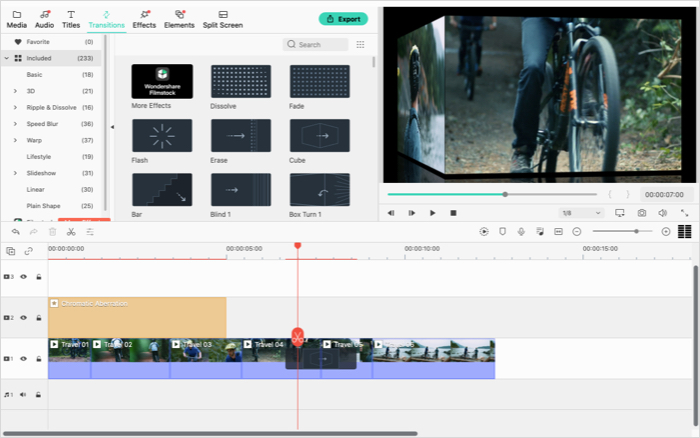Open the Effects tab
The height and width of the screenshot is (438, 700).
(144, 20)
